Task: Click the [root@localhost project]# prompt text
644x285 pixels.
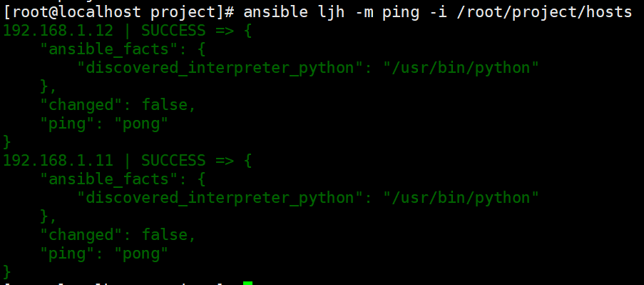Action: click(x=118, y=12)
